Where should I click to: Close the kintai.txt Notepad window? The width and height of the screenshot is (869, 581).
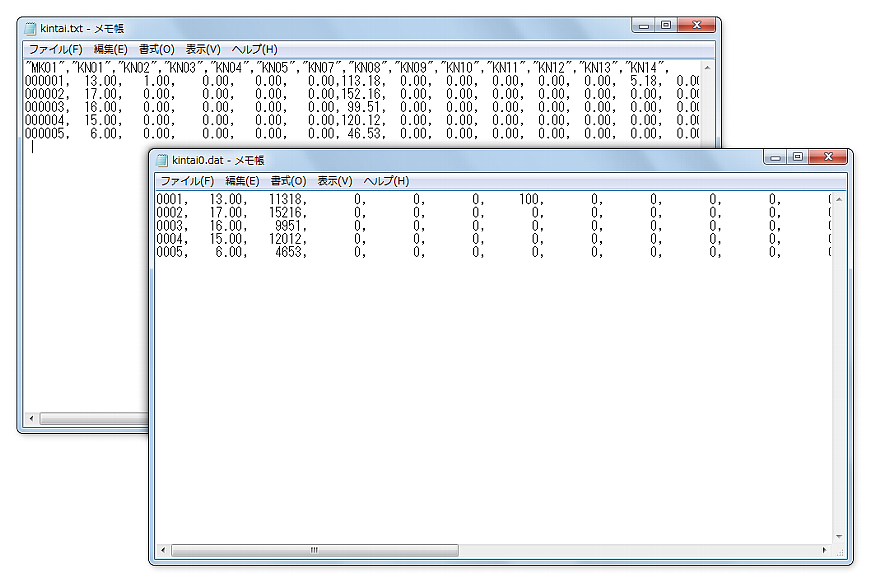click(x=695, y=25)
